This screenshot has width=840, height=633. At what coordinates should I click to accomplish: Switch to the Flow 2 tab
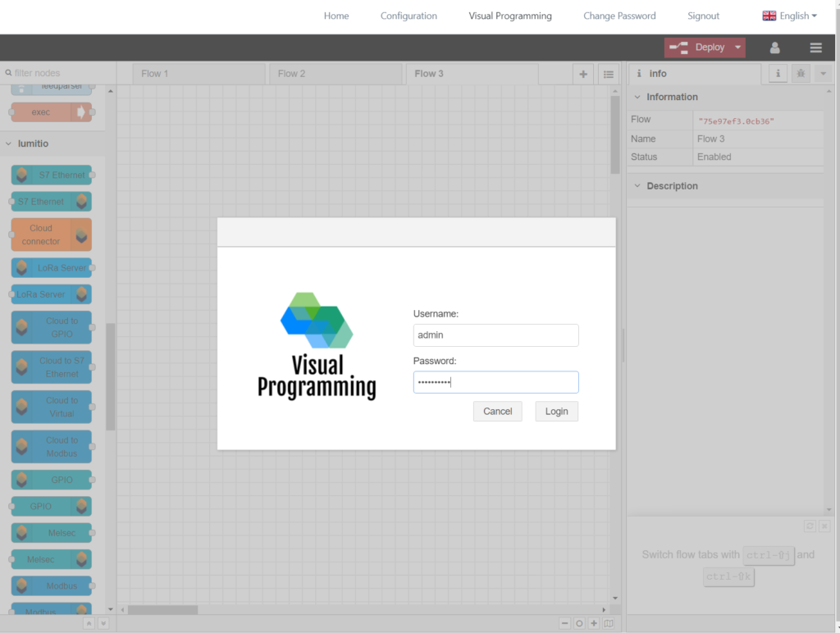[x=336, y=74]
